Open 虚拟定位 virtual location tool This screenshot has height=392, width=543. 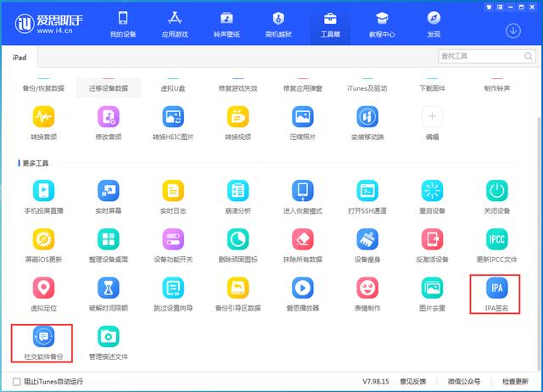pos(43,288)
